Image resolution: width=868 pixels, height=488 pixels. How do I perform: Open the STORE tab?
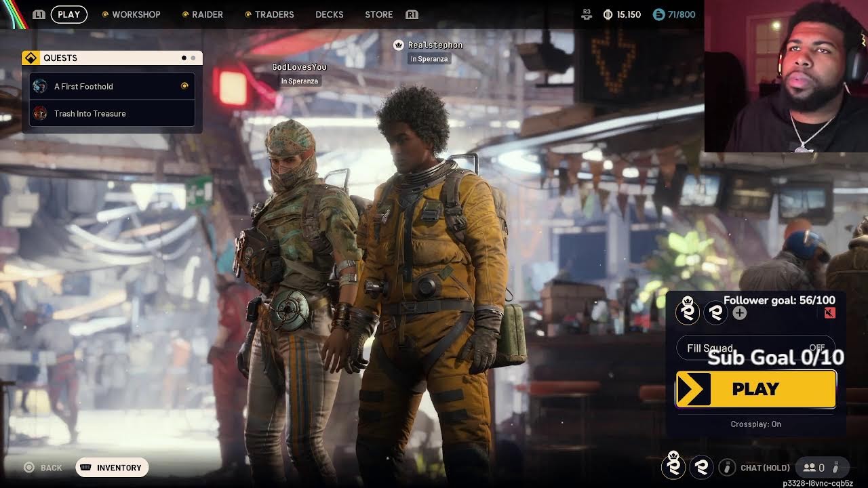(378, 14)
